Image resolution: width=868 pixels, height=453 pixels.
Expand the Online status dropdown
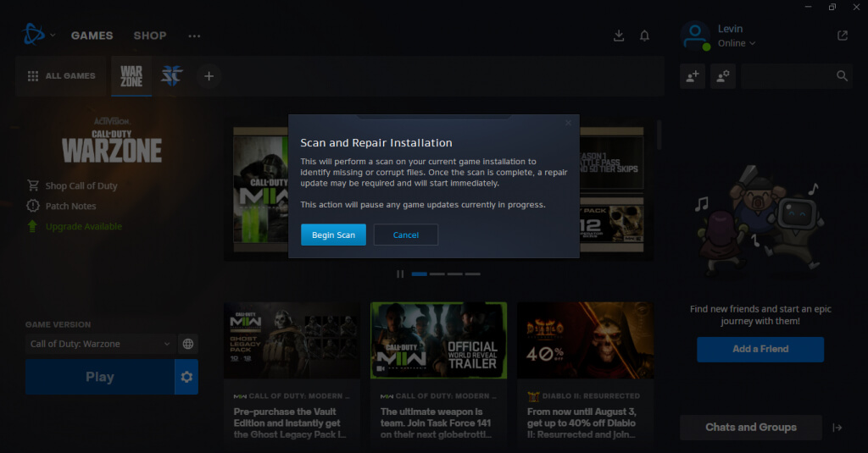737,43
